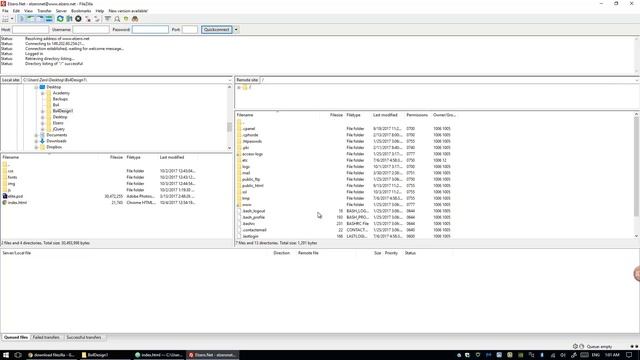Open recursive file search (binoculars)
The width and height of the screenshot is (640, 360).
coord(135,19)
